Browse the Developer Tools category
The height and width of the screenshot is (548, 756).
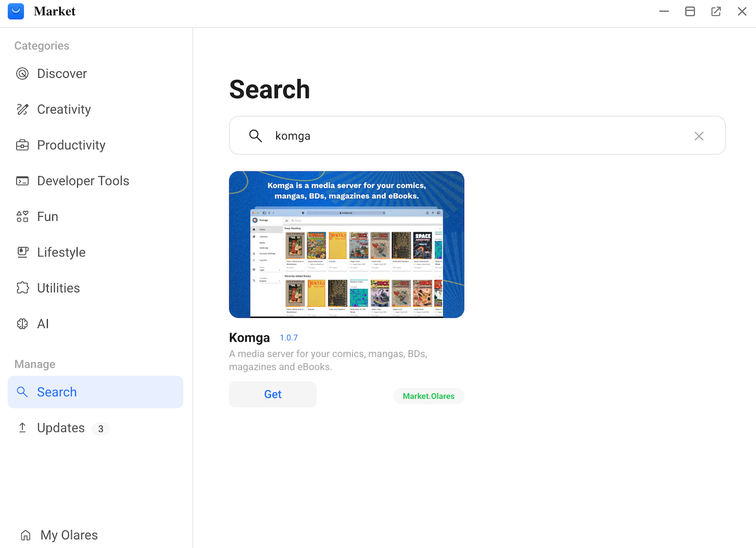point(83,181)
